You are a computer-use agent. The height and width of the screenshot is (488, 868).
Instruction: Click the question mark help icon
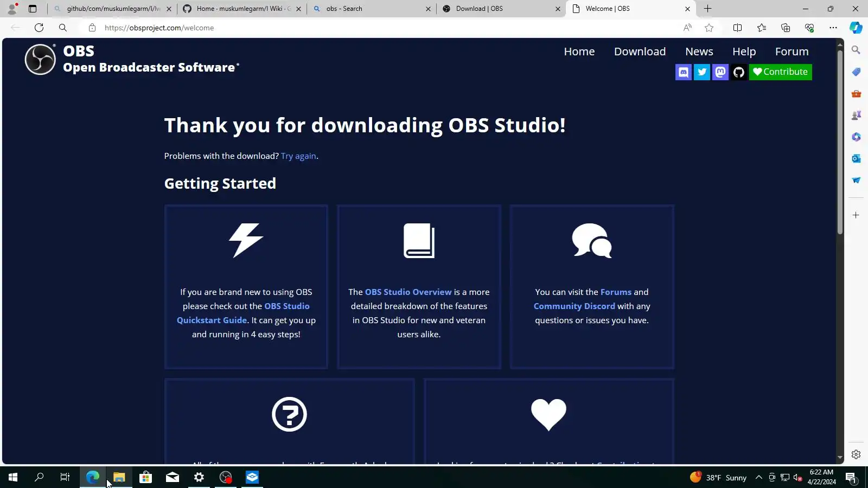point(289,414)
